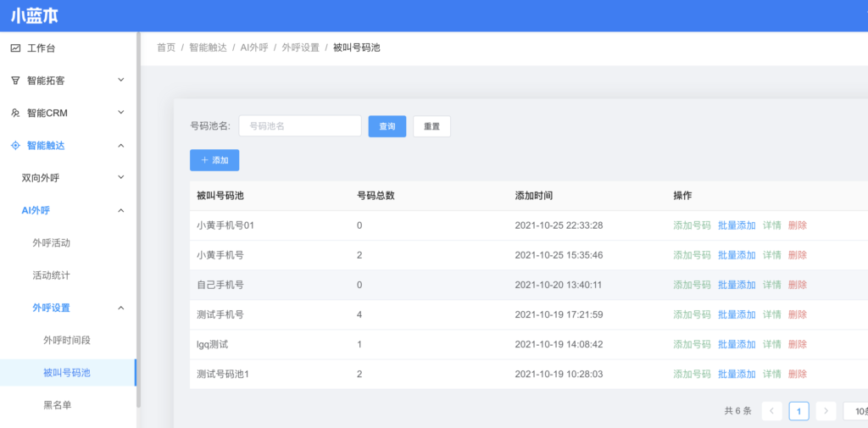Expand the 智能CRM menu chevron

coord(120,113)
